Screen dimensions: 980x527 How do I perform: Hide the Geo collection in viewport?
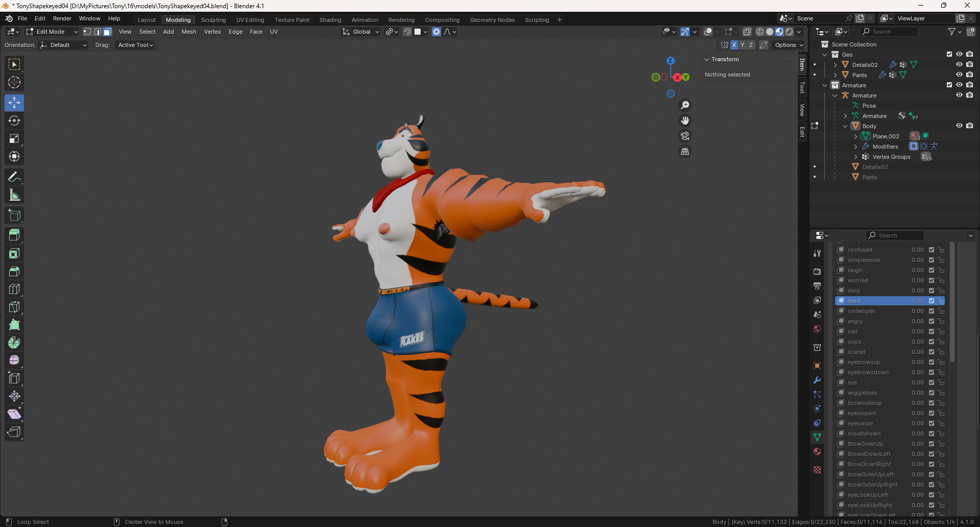tap(960, 54)
